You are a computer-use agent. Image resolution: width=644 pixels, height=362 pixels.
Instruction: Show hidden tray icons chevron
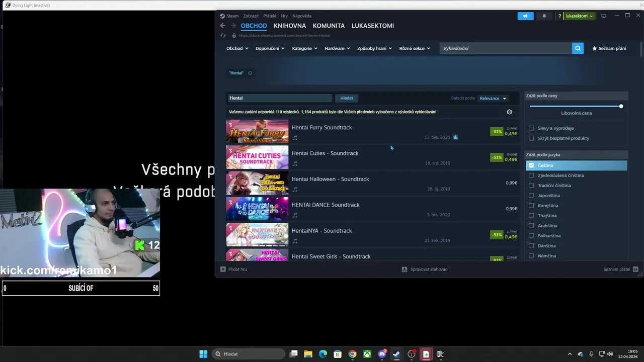point(570,354)
